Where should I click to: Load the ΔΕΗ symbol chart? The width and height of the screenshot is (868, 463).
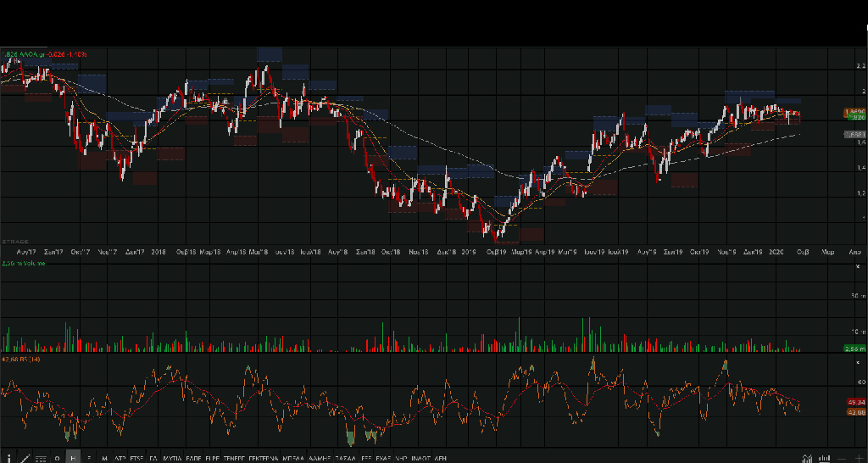point(440,457)
